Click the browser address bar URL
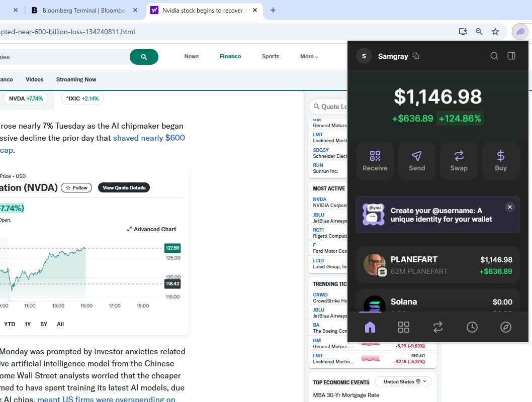The width and height of the screenshot is (532, 402). [x=67, y=32]
